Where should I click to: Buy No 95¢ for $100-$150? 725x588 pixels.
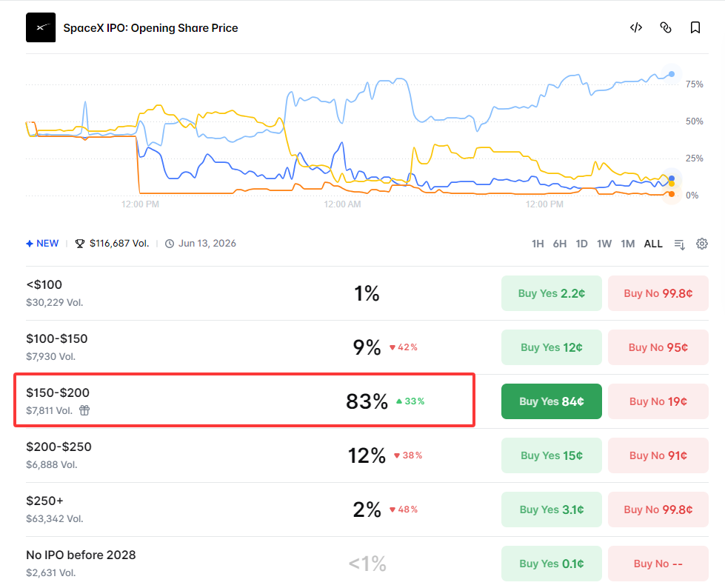pyautogui.click(x=658, y=347)
